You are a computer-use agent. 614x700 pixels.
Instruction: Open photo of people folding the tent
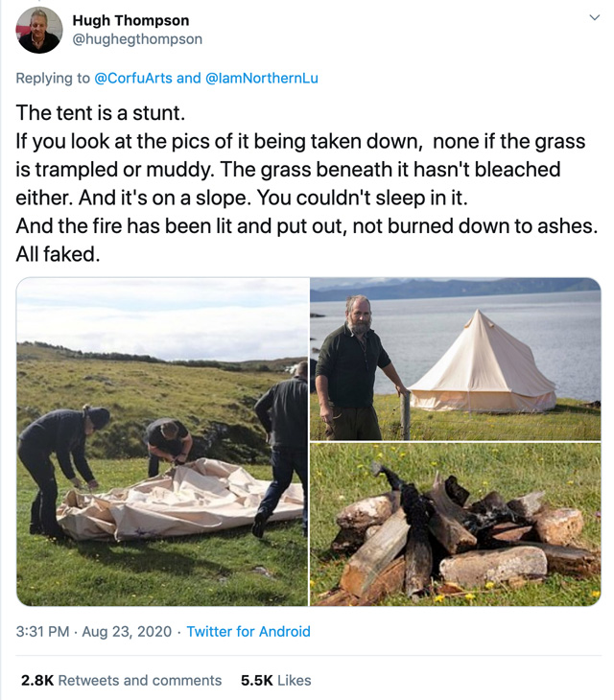coord(162,441)
